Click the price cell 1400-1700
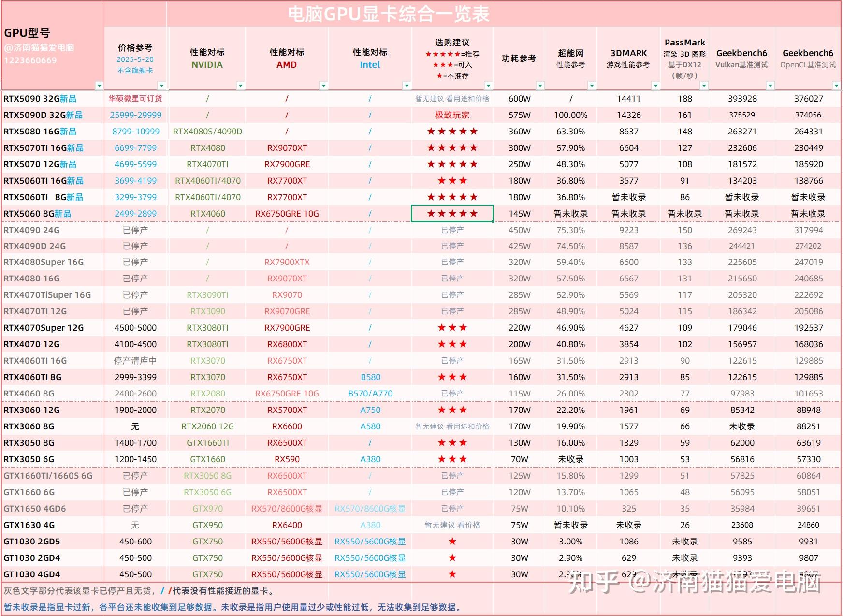The height and width of the screenshot is (616, 843). click(x=135, y=443)
